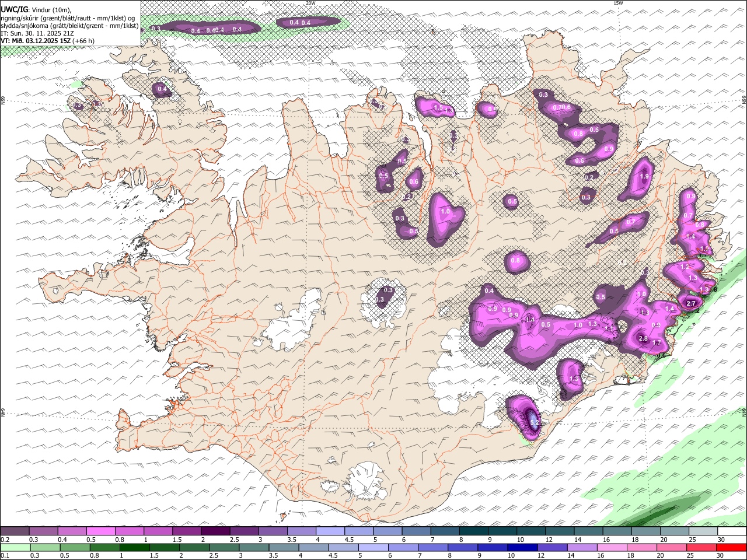Screen dimensions: 747x560
Task: Pick the snow scale swatch for 0.2–0.3 mm
Action: click(15, 531)
